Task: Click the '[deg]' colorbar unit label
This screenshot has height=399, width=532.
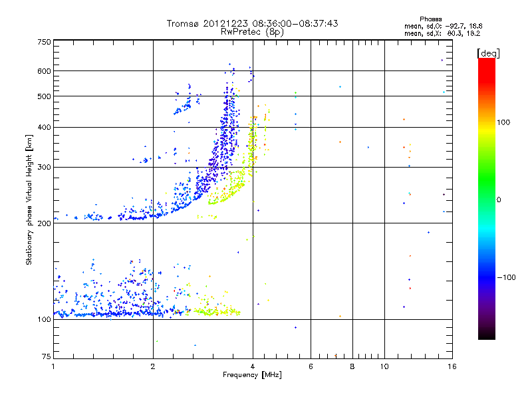Action: pyautogui.click(x=488, y=53)
